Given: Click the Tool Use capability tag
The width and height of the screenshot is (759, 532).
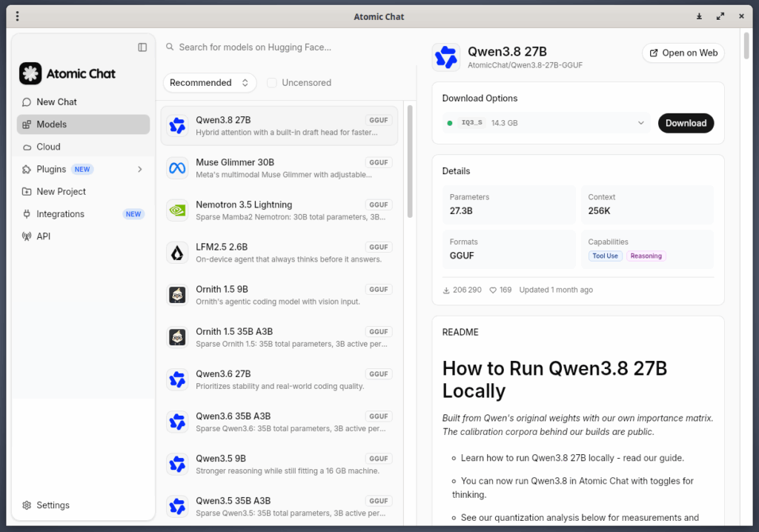Looking at the screenshot, I should pos(605,256).
